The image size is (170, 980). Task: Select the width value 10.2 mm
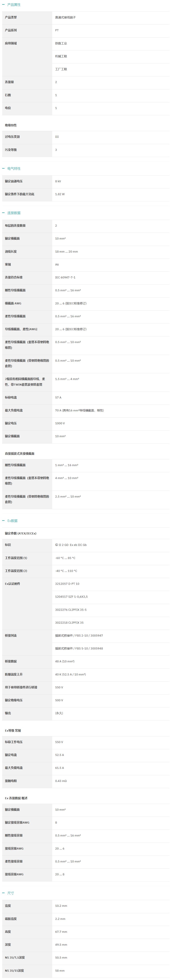pyautogui.click(x=61, y=906)
